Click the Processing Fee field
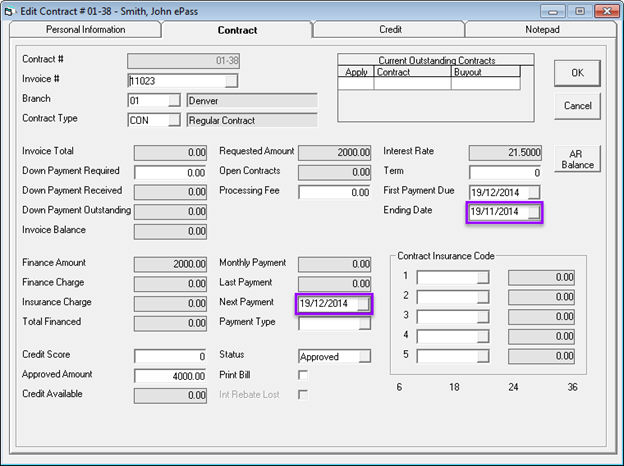This screenshot has width=624, height=466. click(x=334, y=192)
